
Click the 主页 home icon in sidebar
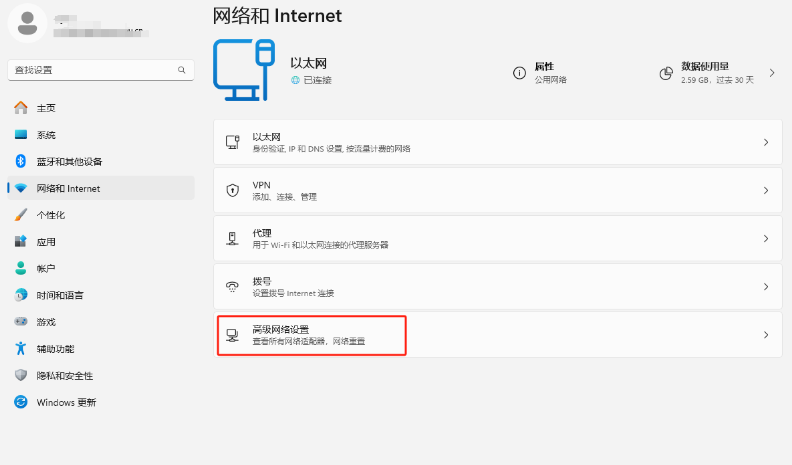[20, 108]
